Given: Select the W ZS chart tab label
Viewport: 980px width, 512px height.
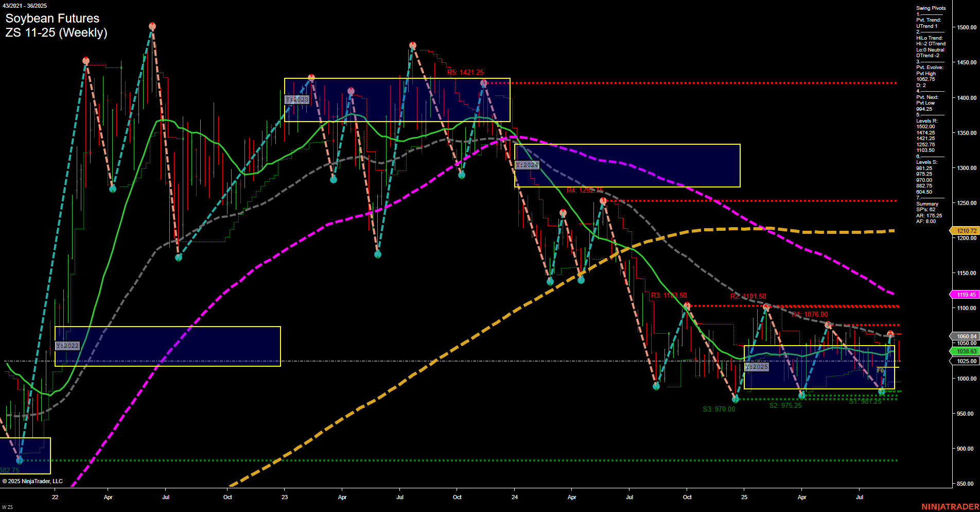Looking at the screenshot, I should (x=8, y=506).
